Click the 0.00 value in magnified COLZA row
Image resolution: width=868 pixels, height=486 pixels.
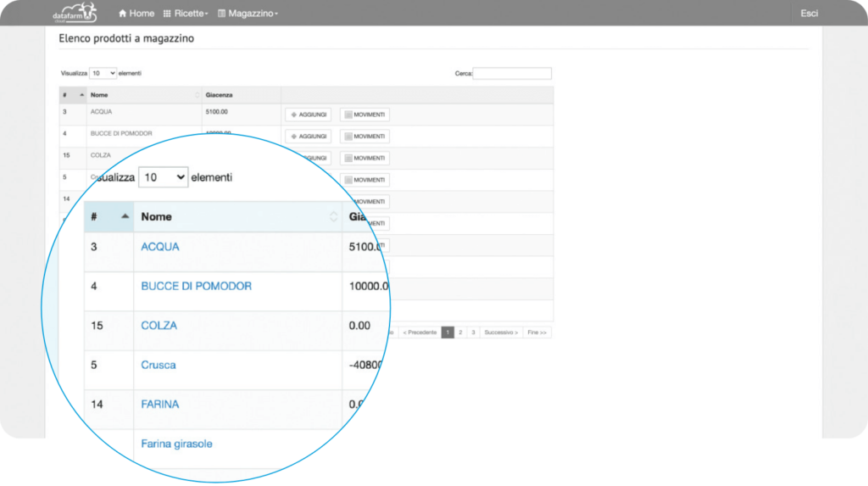(359, 326)
